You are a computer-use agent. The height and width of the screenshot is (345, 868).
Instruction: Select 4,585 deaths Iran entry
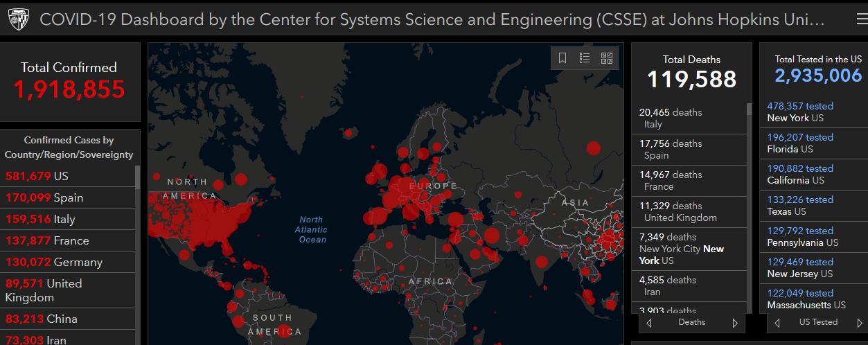tap(690, 286)
